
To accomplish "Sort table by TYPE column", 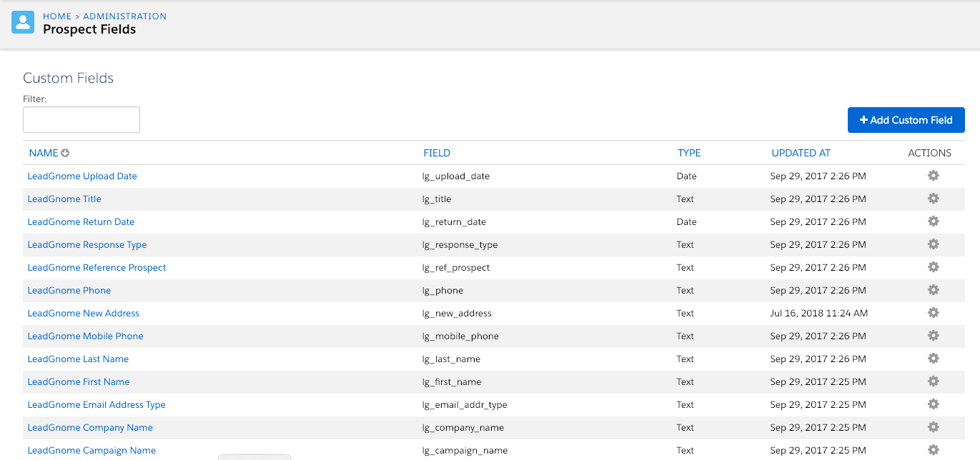I will (x=689, y=153).
